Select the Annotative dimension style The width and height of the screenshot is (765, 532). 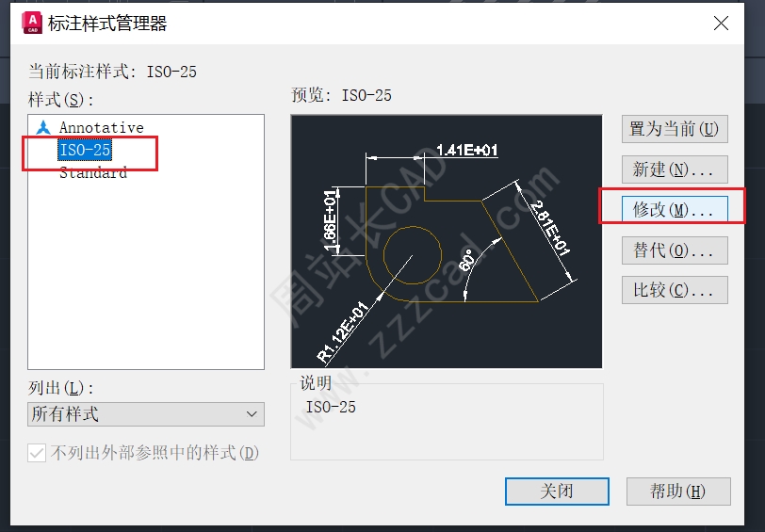(x=102, y=128)
